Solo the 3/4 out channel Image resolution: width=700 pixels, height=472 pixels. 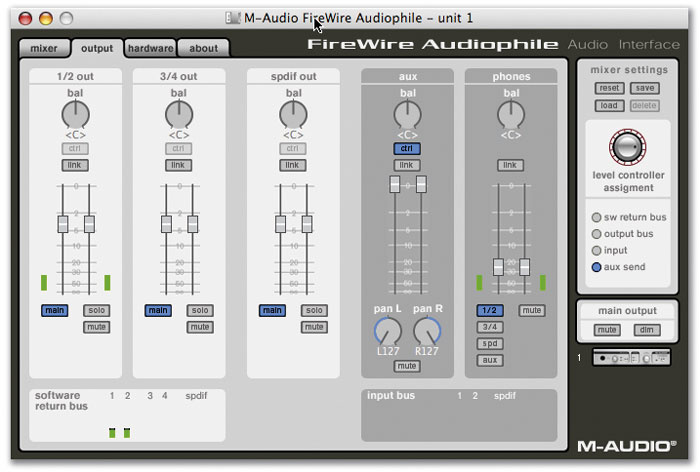point(200,310)
